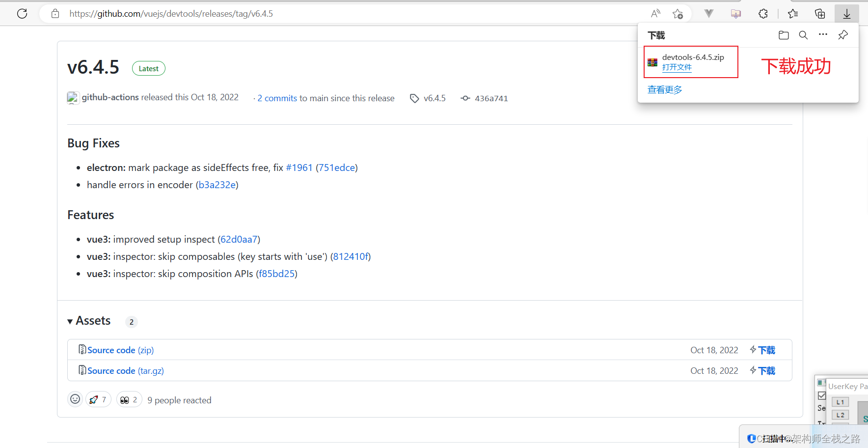Open the downloaded file via 打开文件 link
This screenshot has width=868, height=448.
tap(677, 67)
